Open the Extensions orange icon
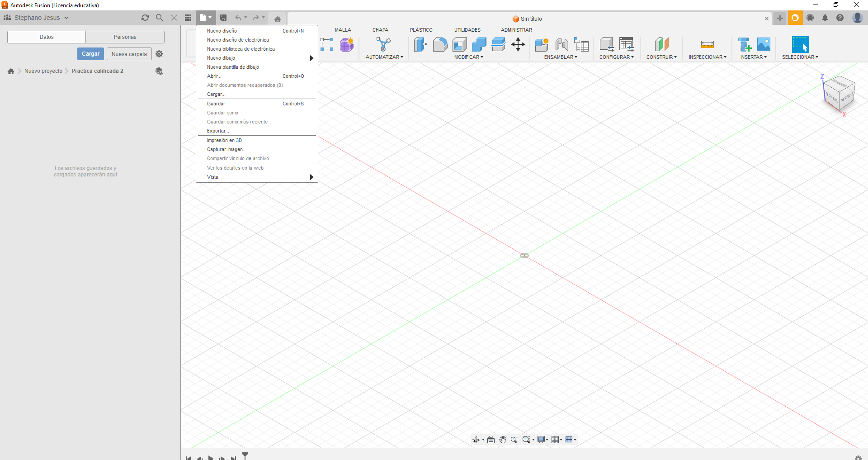868x460 pixels. pos(795,18)
